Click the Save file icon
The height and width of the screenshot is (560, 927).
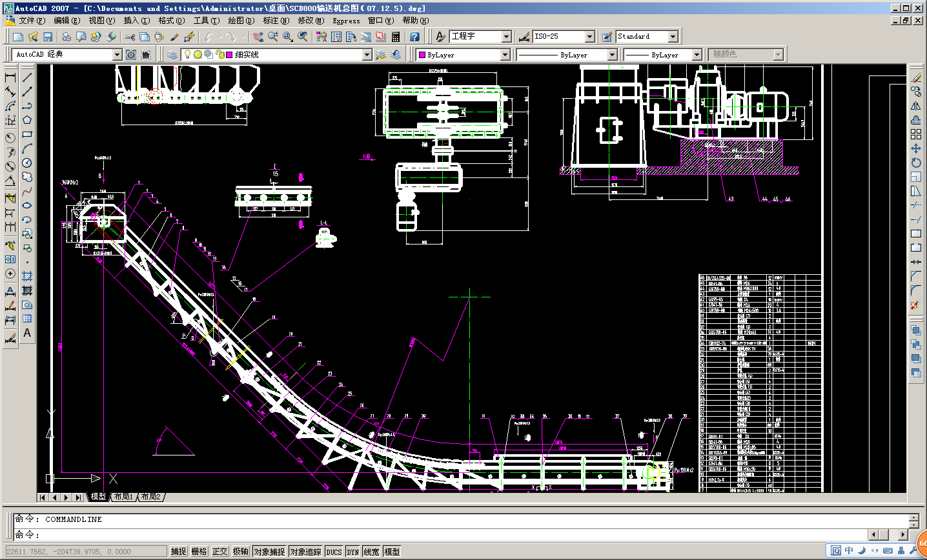tap(47, 37)
